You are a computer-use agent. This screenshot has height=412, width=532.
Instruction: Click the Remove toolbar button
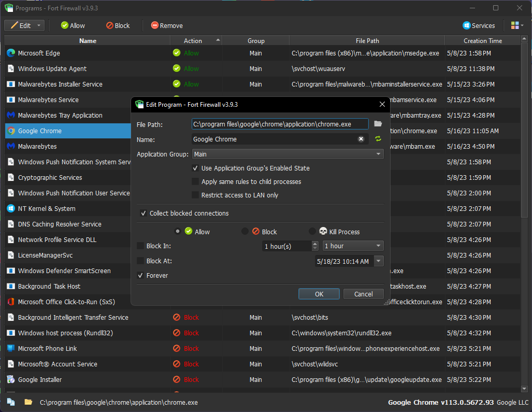tap(167, 25)
